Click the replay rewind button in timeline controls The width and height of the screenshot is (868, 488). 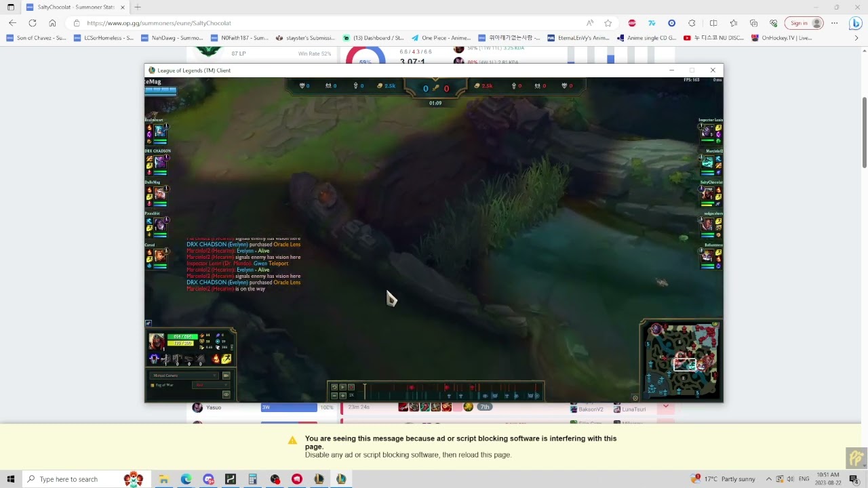point(334,387)
